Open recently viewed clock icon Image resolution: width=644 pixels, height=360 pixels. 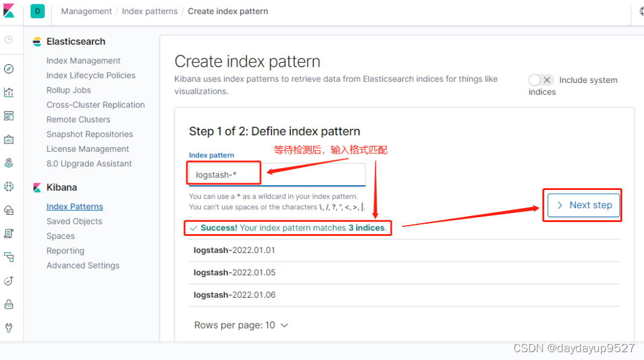pyautogui.click(x=8, y=40)
